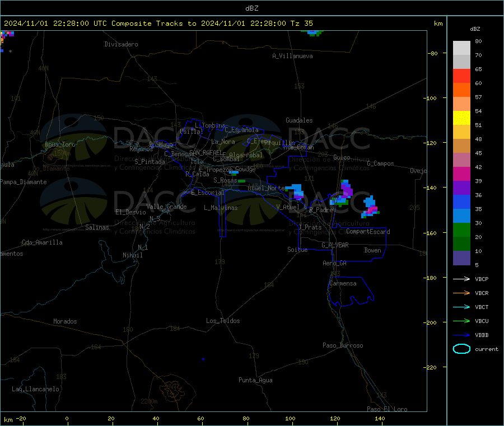Click the CompantEscard map label

(x=368, y=232)
